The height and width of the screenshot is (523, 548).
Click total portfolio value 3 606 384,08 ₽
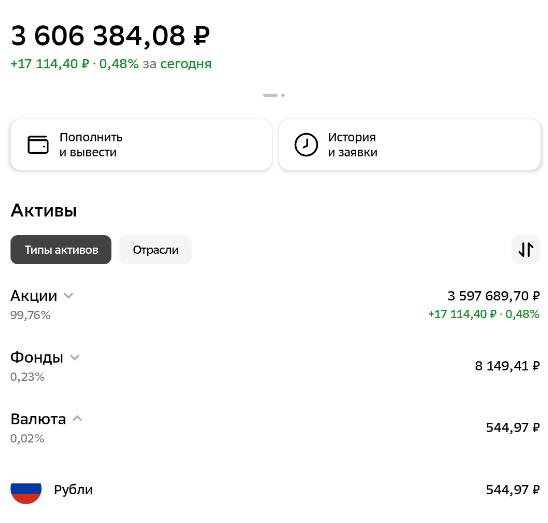coord(110,36)
